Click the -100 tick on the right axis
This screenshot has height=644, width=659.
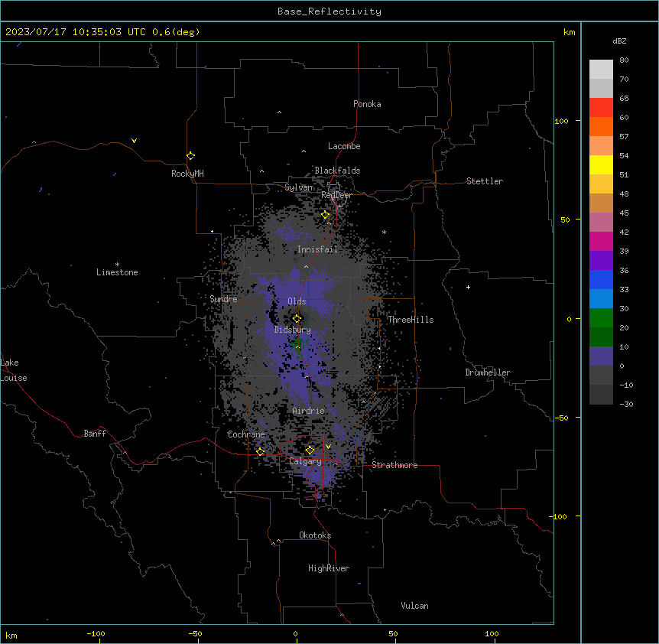coord(559,516)
